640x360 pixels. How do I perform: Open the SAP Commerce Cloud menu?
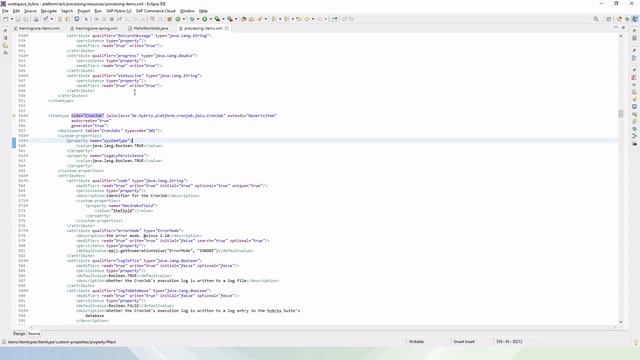coord(156,11)
